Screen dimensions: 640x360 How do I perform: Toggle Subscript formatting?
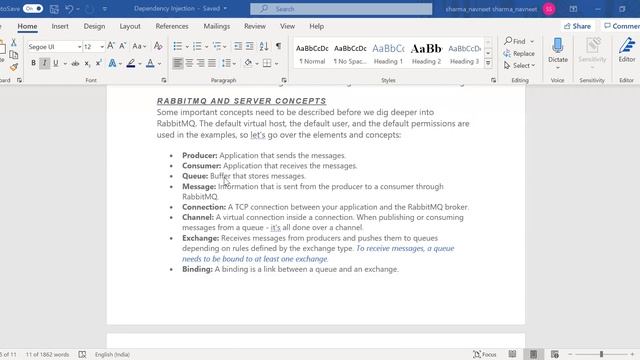[x=87, y=63]
